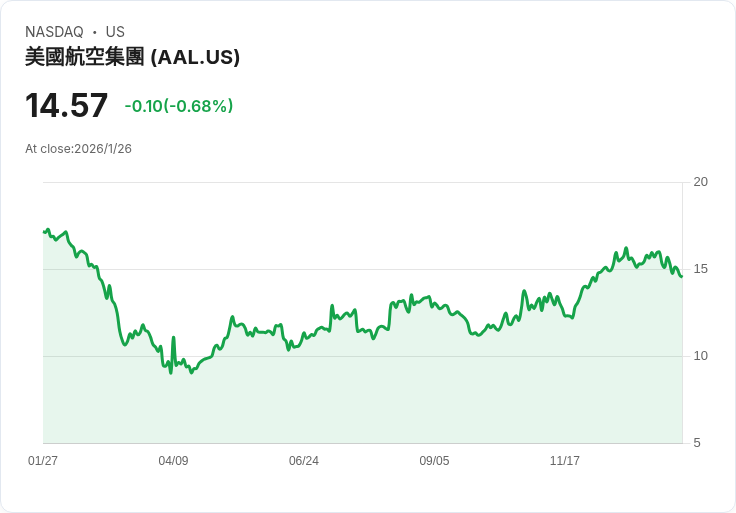Open the 美國航空集團 (AAL.US) stock title

coord(132,58)
